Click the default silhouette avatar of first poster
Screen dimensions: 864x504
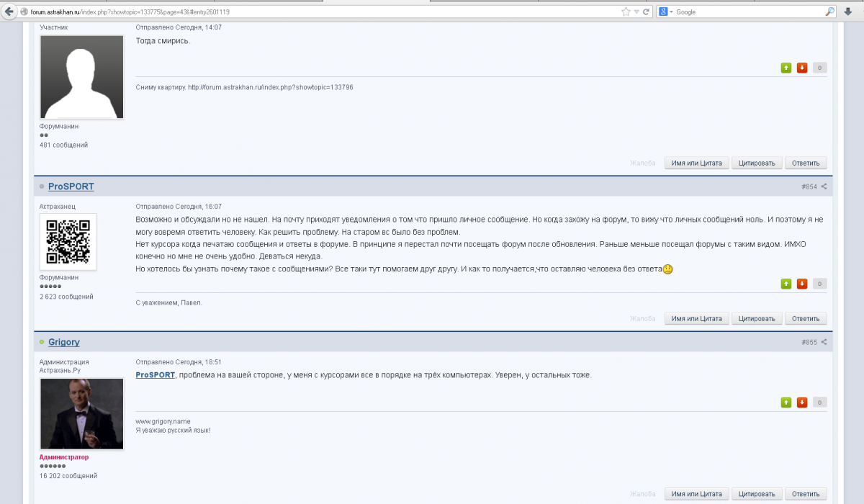click(x=82, y=77)
